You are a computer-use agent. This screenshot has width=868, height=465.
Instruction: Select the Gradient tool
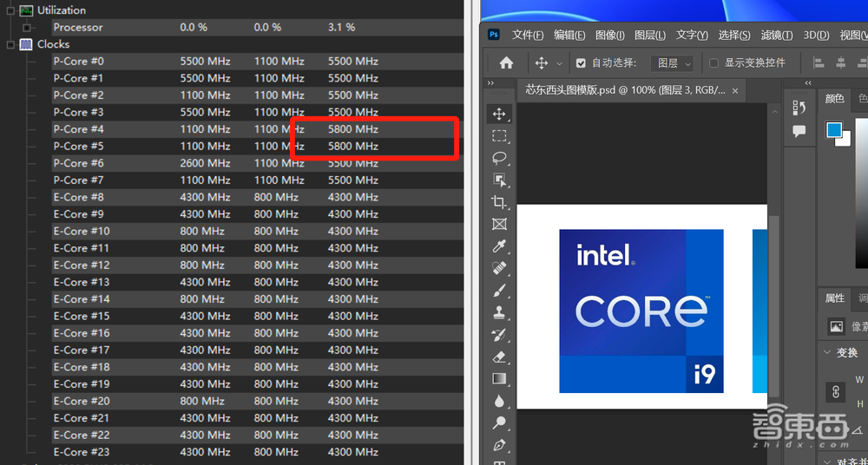click(499, 379)
